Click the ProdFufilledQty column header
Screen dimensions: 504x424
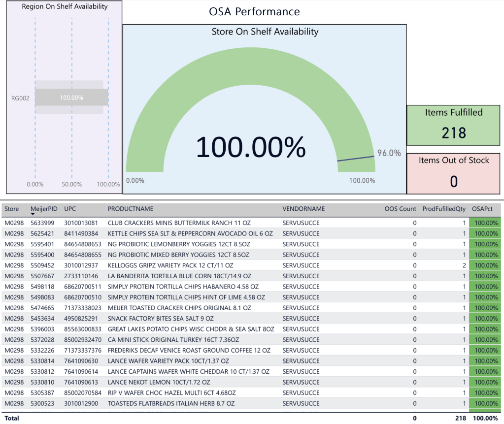coord(443,209)
